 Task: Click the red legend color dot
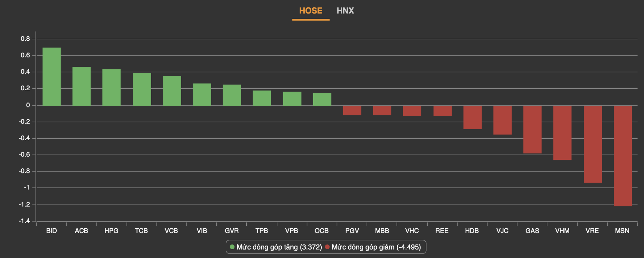click(327, 247)
